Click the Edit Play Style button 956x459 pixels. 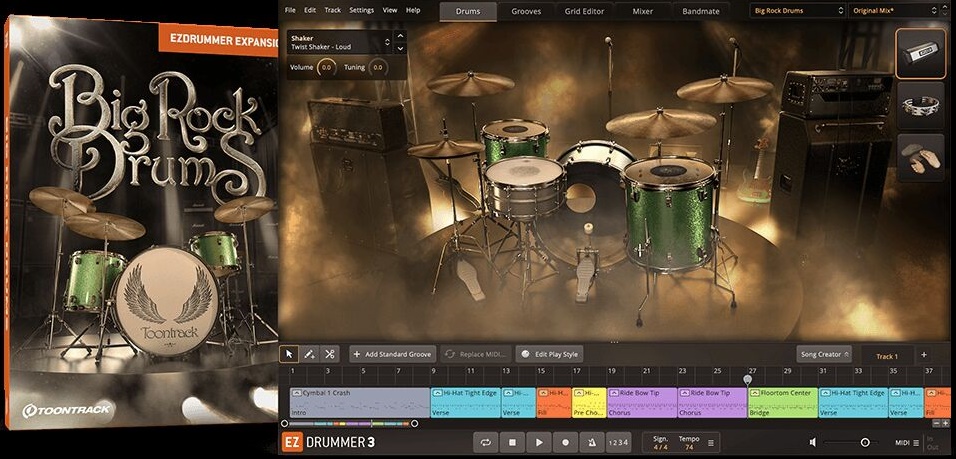[x=549, y=354]
